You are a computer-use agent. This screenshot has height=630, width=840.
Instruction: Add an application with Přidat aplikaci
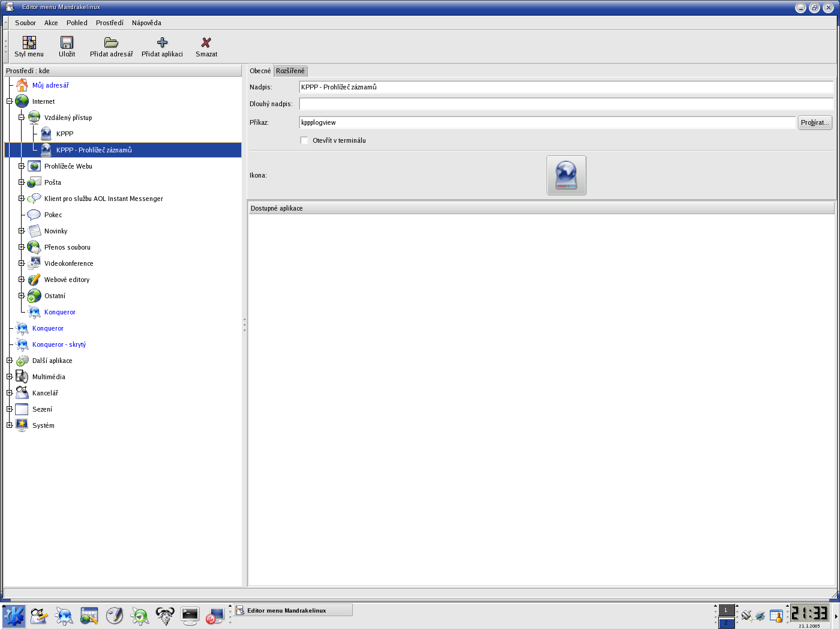pyautogui.click(x=162, y=43)
